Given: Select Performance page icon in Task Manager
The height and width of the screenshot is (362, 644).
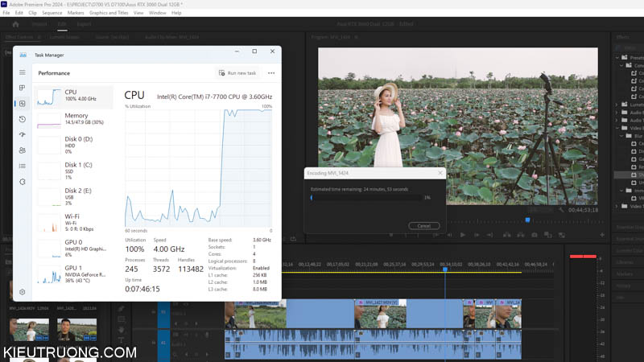Looking at the screenshot, I should 23,104.
